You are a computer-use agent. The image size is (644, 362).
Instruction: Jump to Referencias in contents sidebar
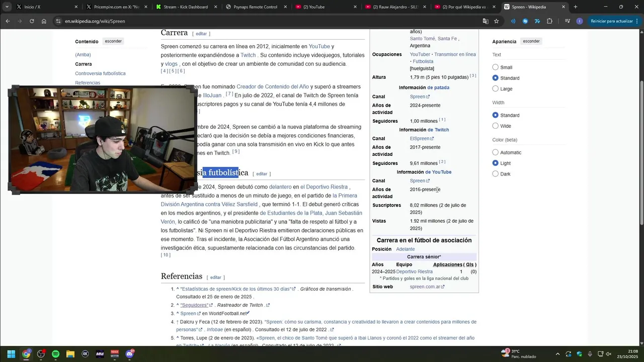pos(88,83)
